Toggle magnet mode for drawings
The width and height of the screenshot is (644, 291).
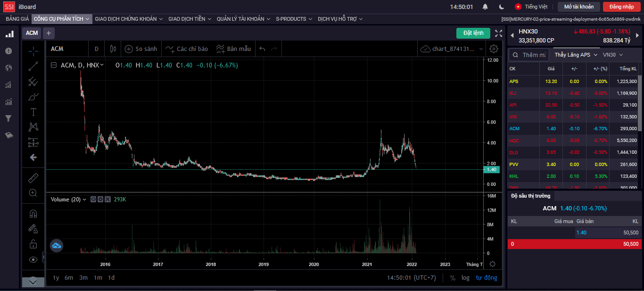point(33,214)
